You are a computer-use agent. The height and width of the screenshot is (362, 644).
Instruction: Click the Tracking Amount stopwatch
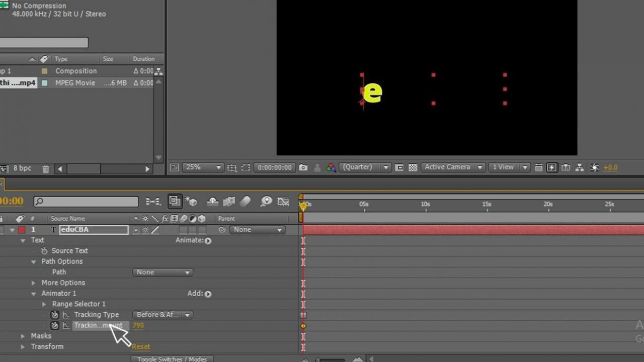pos(55,325)
